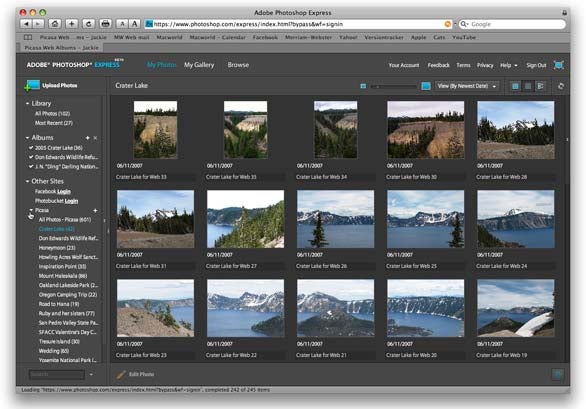The image size is (586, 409).
Task: Click the browser forward arrow
Action: point(38,24)
